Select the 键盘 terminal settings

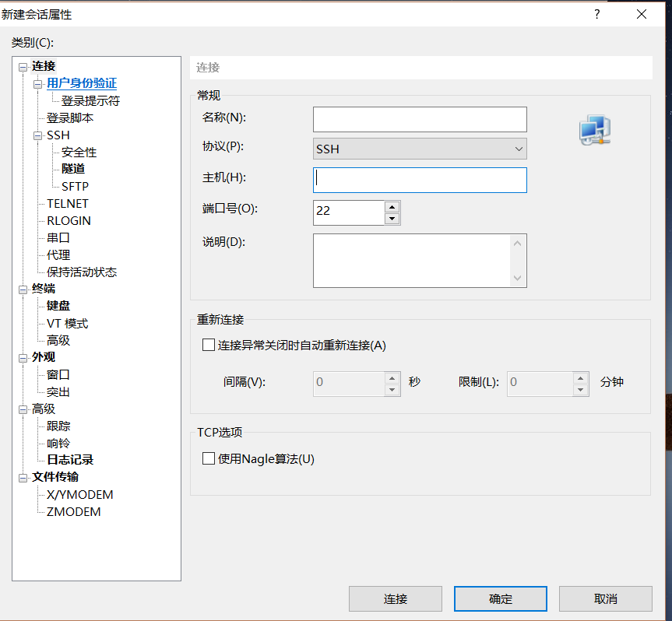[x=58, y=305]
